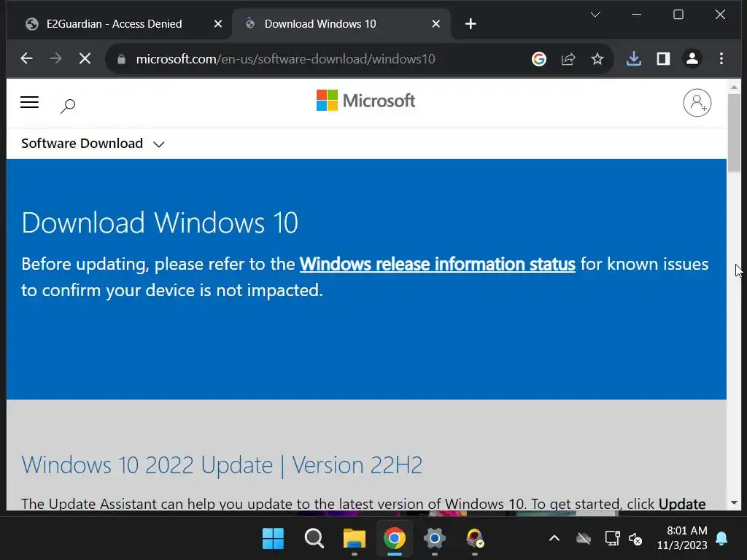This screenshot has height=560, width=747.
Task: Click the Download Windows 10 heading
Action: [x=160, y=222]
